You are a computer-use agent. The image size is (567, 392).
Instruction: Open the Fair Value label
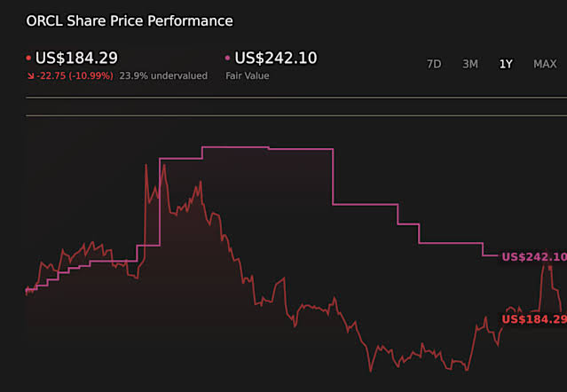[x=248, y=76]
